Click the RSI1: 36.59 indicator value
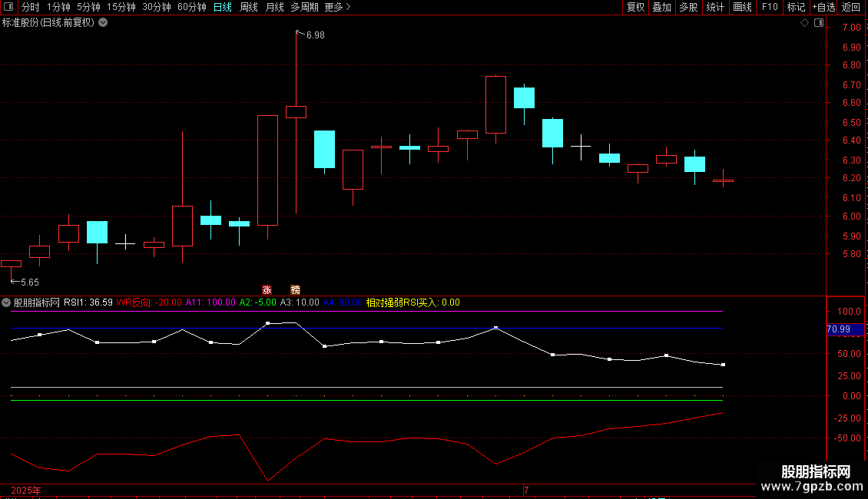 [88, 302]
